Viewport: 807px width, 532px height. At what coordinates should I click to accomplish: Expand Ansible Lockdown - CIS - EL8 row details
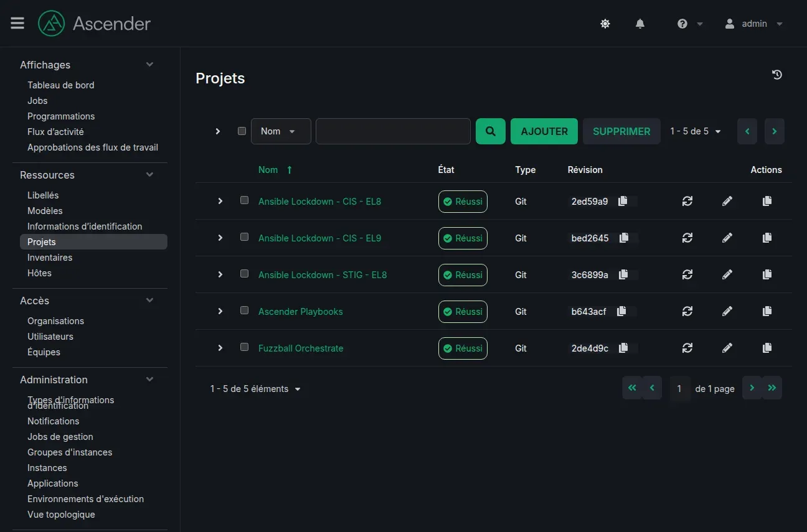[x=220, y=201]
